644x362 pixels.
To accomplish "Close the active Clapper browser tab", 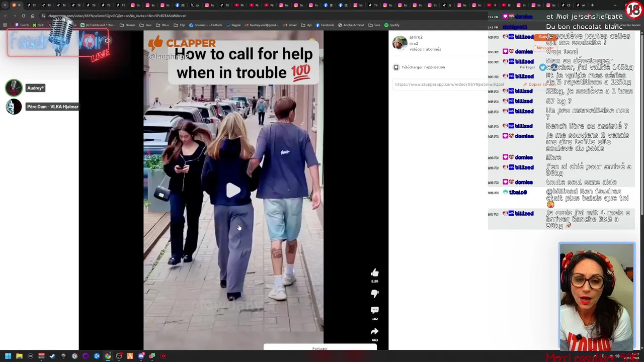I will coord(19,5).
